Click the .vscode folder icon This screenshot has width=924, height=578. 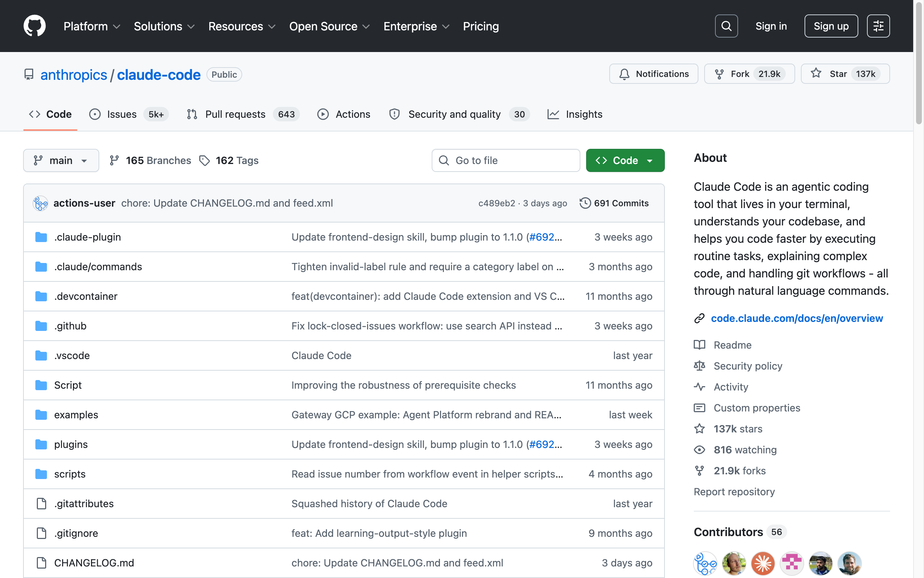pyautogui.click(x=41, y=355)
